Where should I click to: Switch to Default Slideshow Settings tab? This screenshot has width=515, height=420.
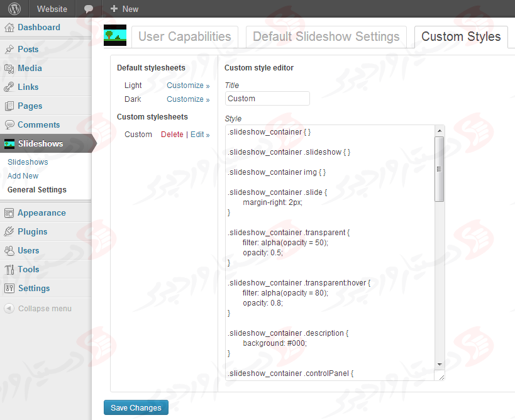click(326, 36)
